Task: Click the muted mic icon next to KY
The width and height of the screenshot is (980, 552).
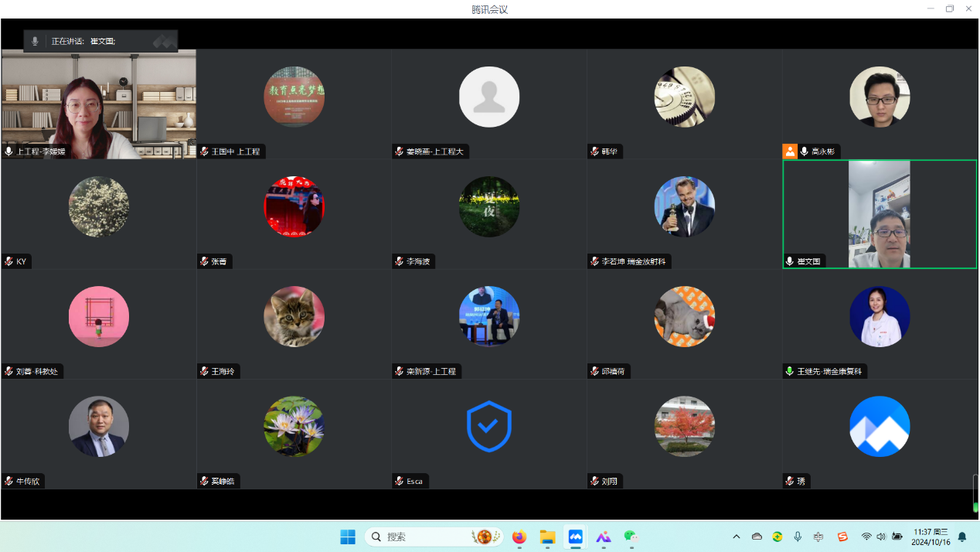Action: point(9,262)
